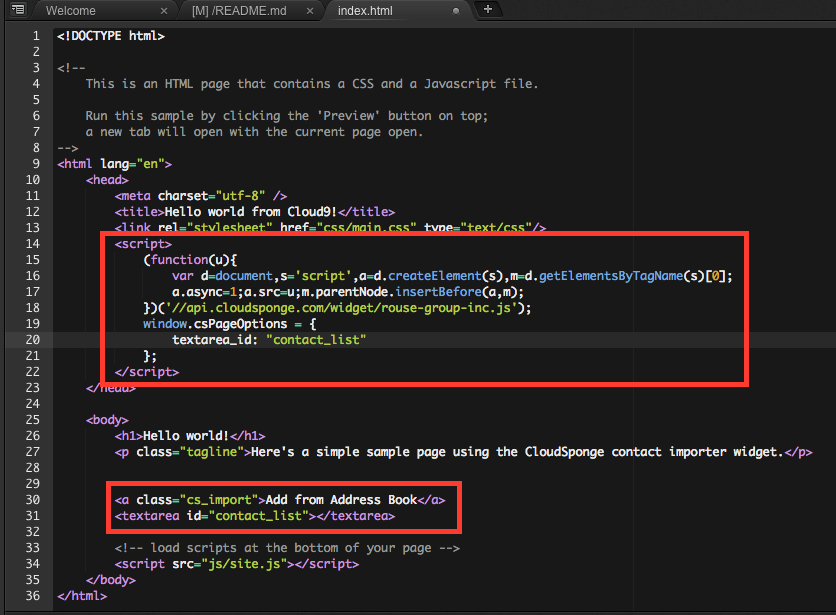Screen dimensions: 836x615
Task: Click the meta charset="utf-8" line
Action: (201, 196)
